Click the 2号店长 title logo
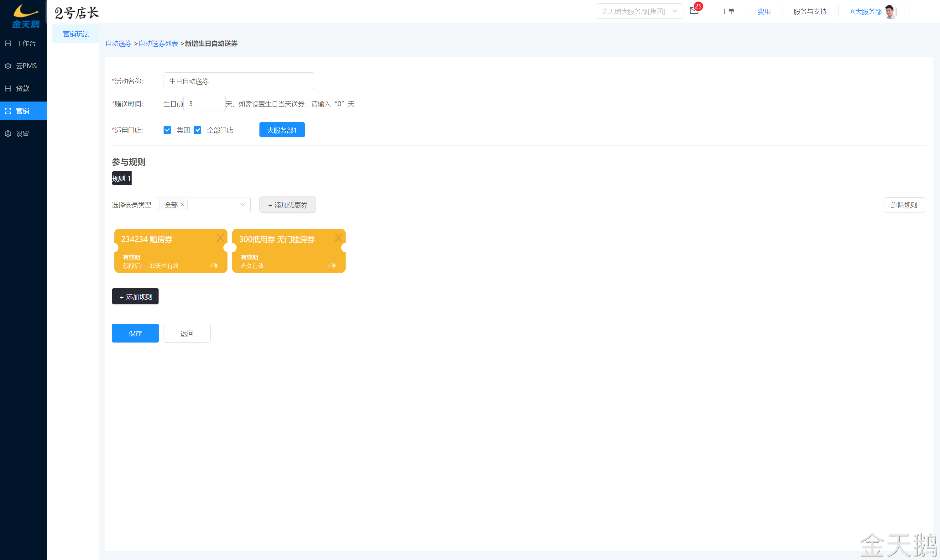Viewport: 940px width, 560px height. (x=76, y=13)
